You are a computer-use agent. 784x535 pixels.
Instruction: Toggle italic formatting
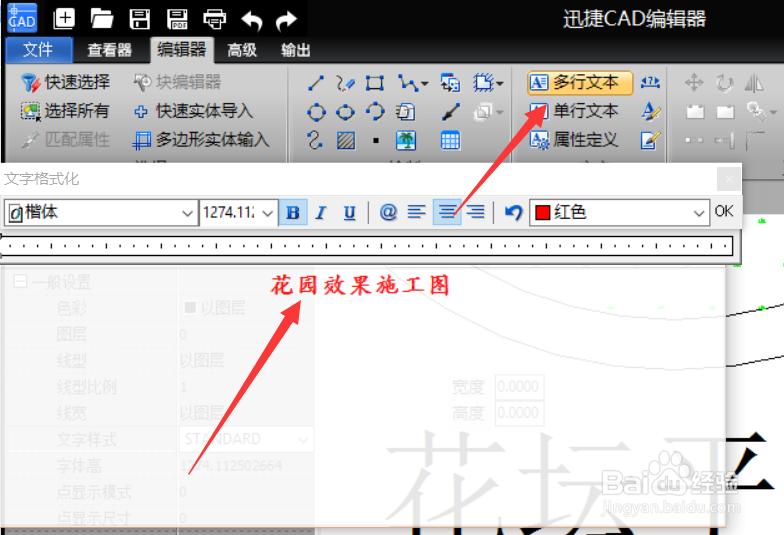(321, 212)
